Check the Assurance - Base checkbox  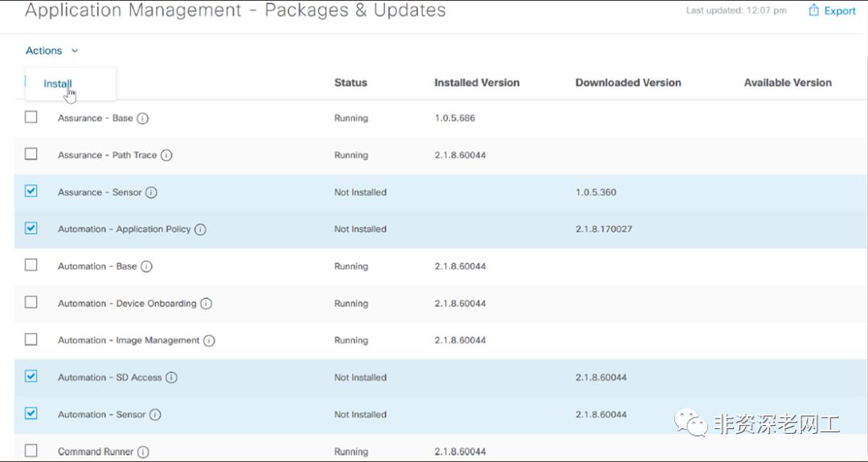tap(31, 117)
